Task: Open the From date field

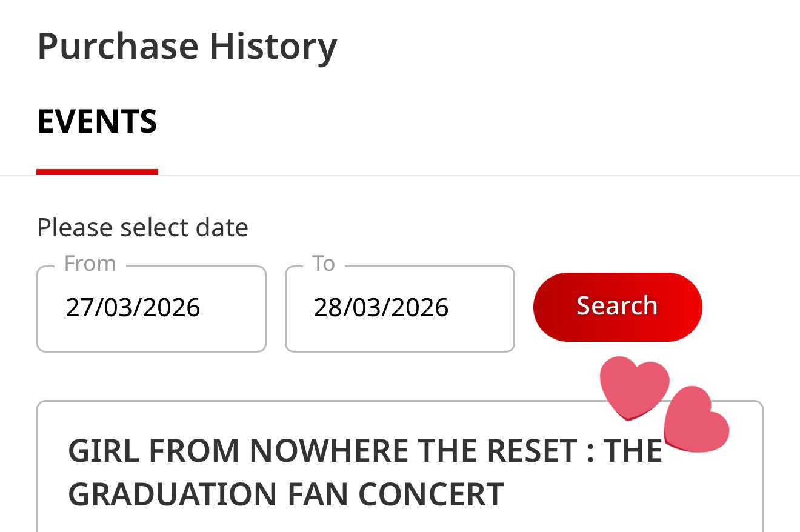Action: tap(152, 309)
